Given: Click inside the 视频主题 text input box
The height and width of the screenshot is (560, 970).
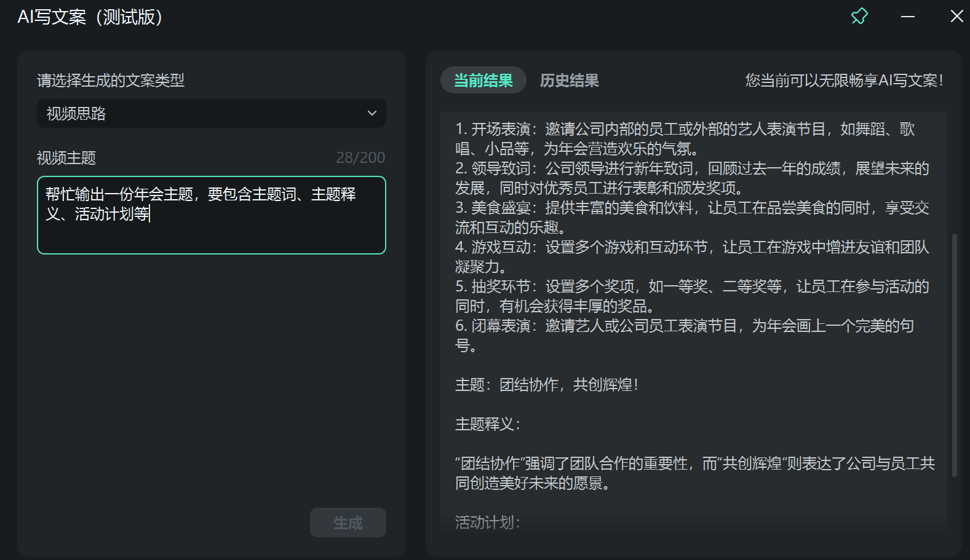Looking at the screenshot, I should coord(211,227).
